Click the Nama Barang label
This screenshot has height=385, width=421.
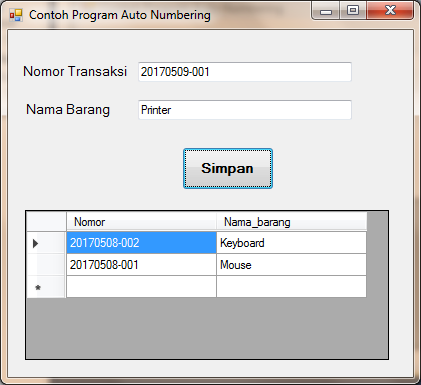point(68,109)
